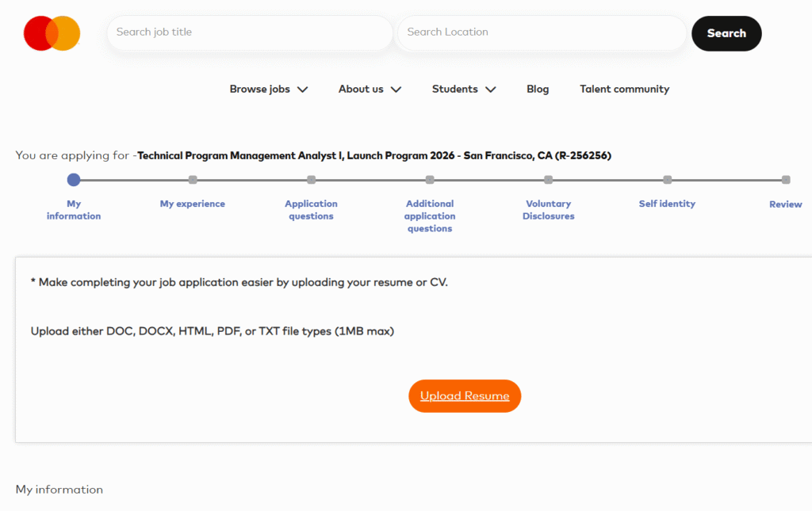The image size is (812, 511).
Task: Click the My information section heading
Action: point(59,490)
